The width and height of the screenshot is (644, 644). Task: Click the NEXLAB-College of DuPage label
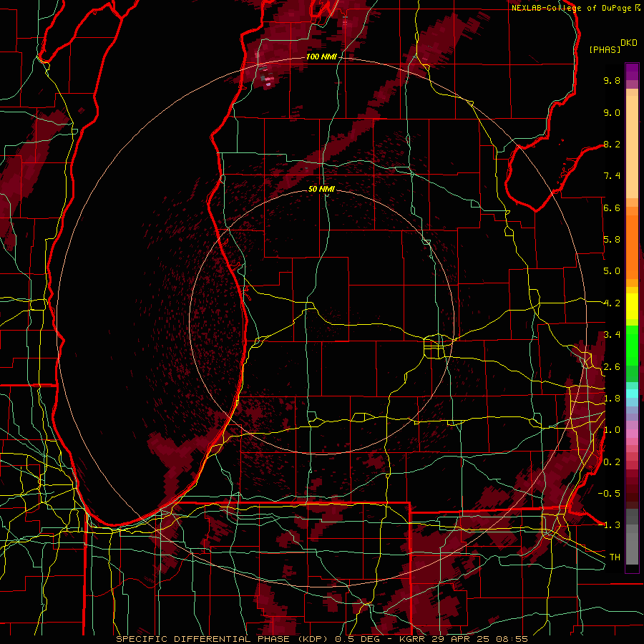(573, 8)
